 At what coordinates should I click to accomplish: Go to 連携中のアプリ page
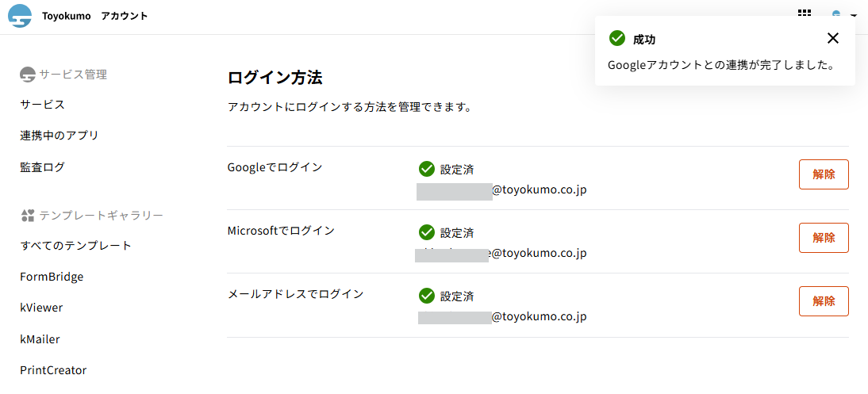(60, 136)
